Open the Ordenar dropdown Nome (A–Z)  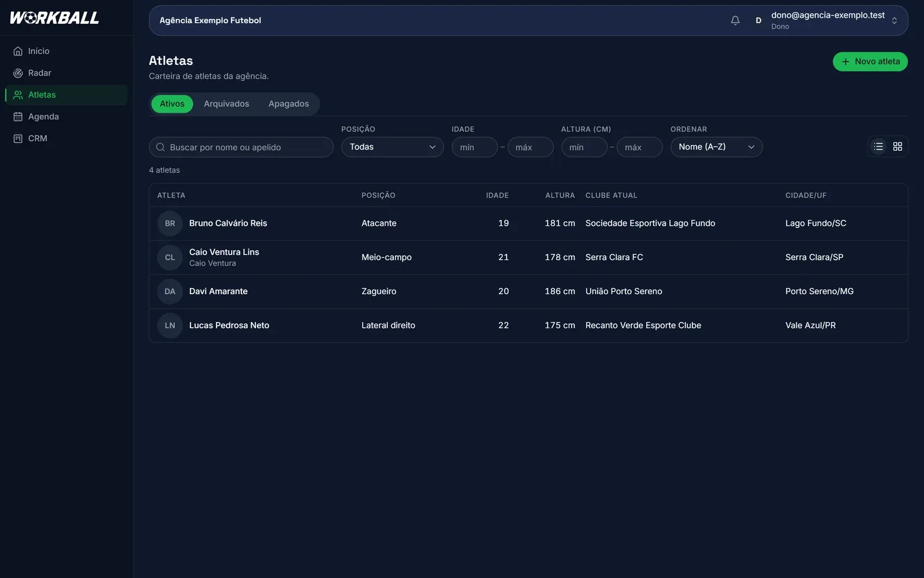716,147
